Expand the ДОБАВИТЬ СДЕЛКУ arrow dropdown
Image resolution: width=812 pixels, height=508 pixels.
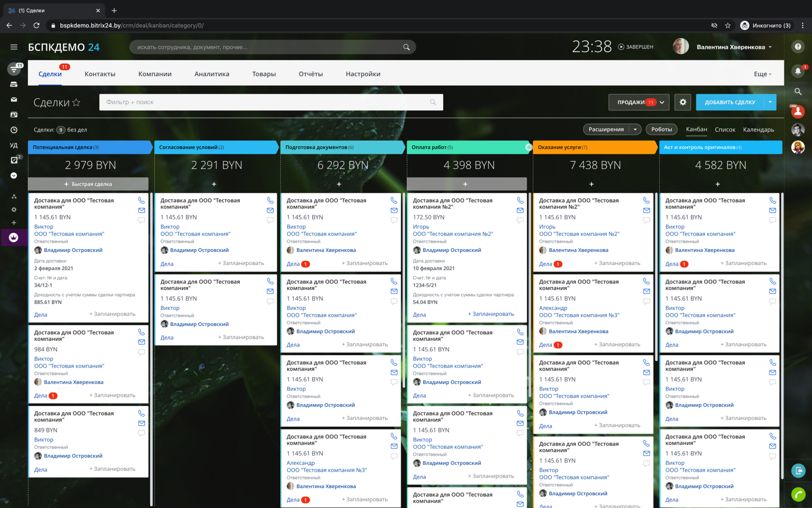[x=770, y=102]
